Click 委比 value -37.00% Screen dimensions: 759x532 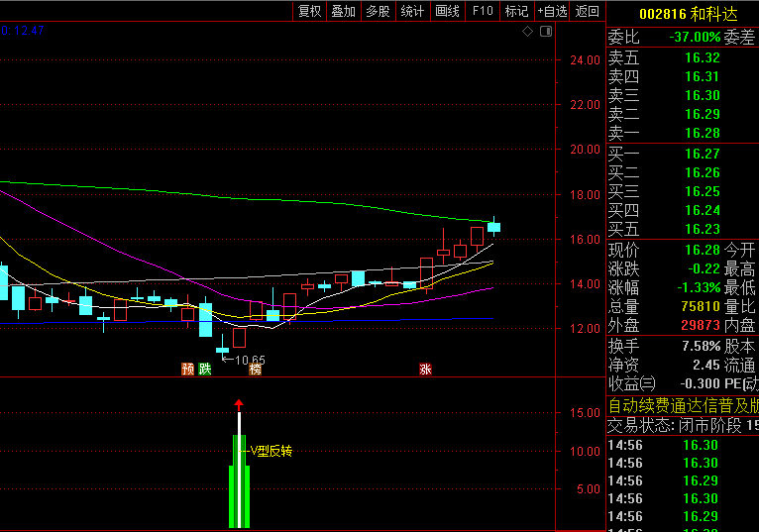pos(695,38)
